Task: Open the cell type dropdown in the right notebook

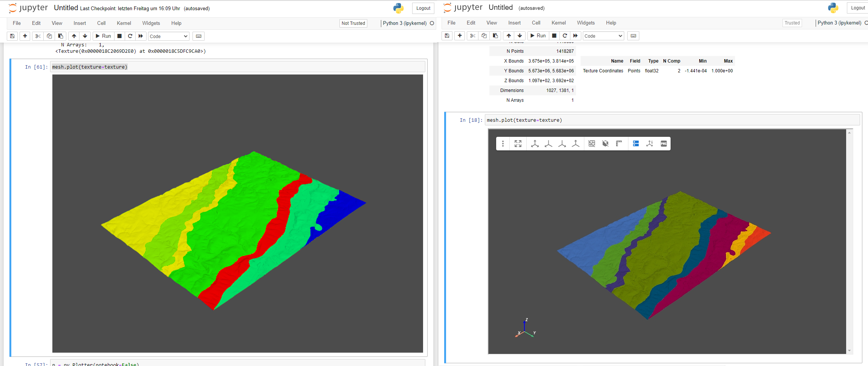Action: pos(603,36)
